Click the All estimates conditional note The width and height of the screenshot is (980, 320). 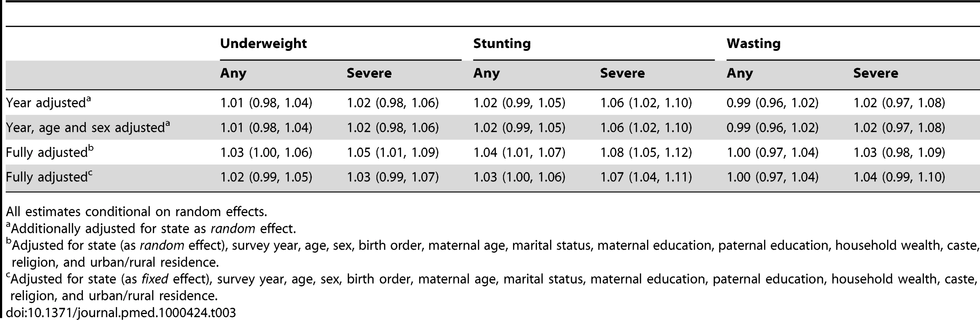(x=137, y=211)
